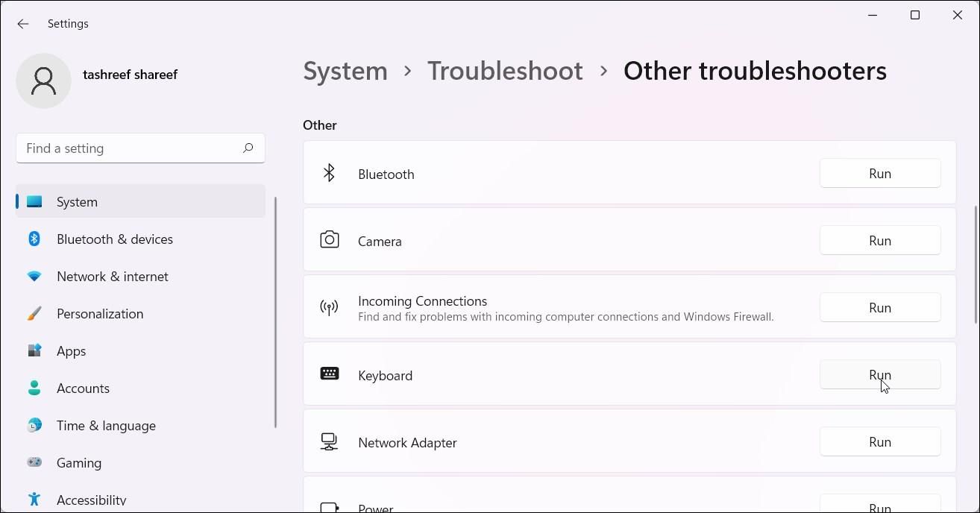Navigate back using the back arrow

22,23
